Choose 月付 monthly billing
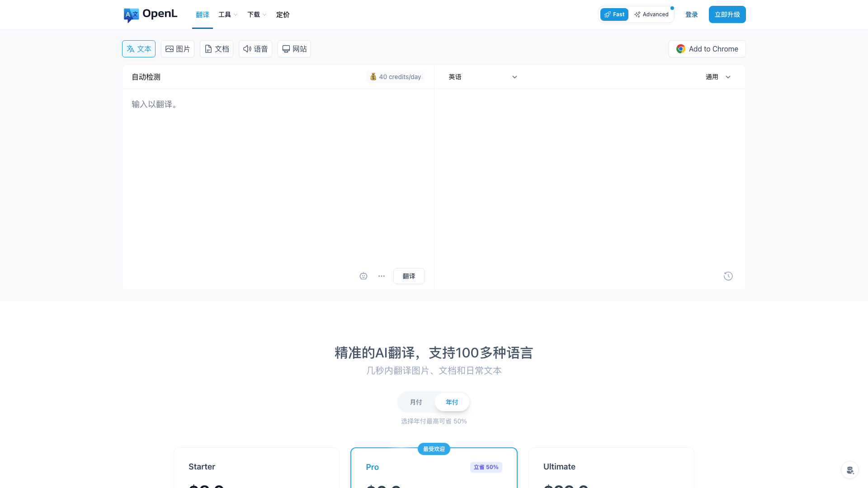The image size is (868, 488). (416, 402)
